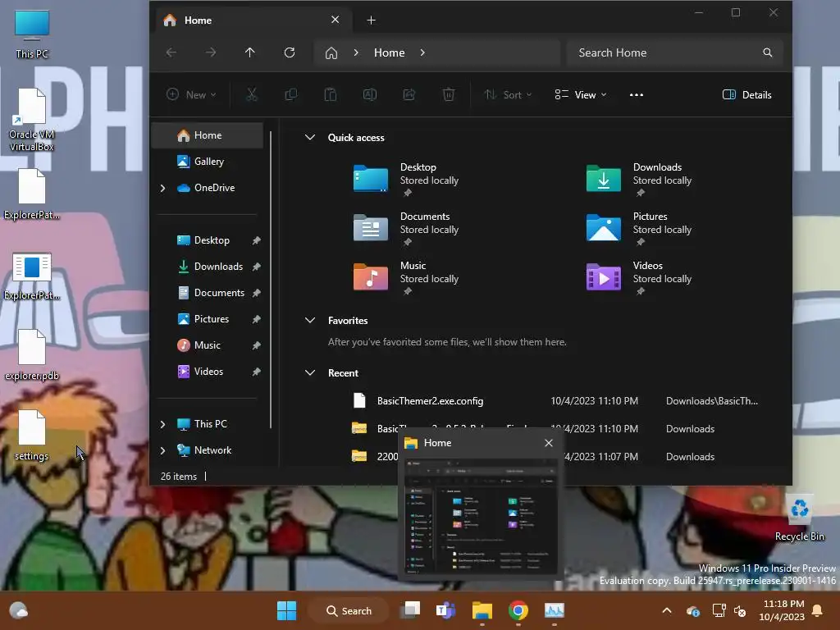Open the Sort dropdown menu
The image size is (840, 630).
pyautogui.click(x=508, y=95)
